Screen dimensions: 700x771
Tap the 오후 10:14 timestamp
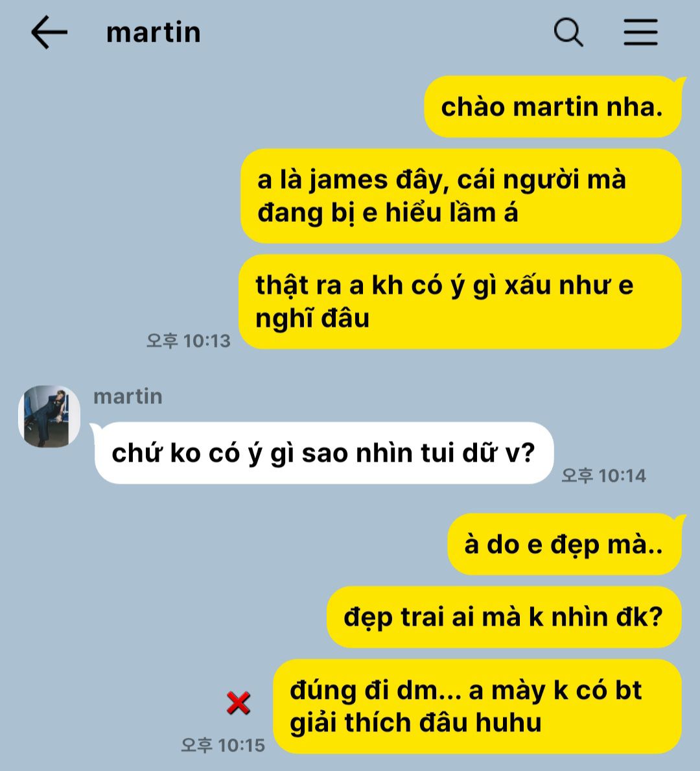[603, 475]
